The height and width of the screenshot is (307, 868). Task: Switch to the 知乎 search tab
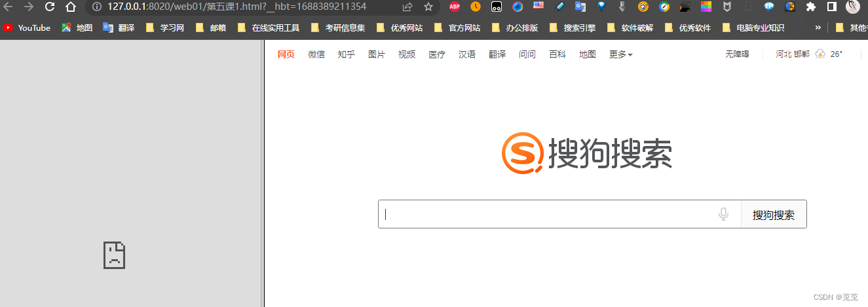click(347, 54)
